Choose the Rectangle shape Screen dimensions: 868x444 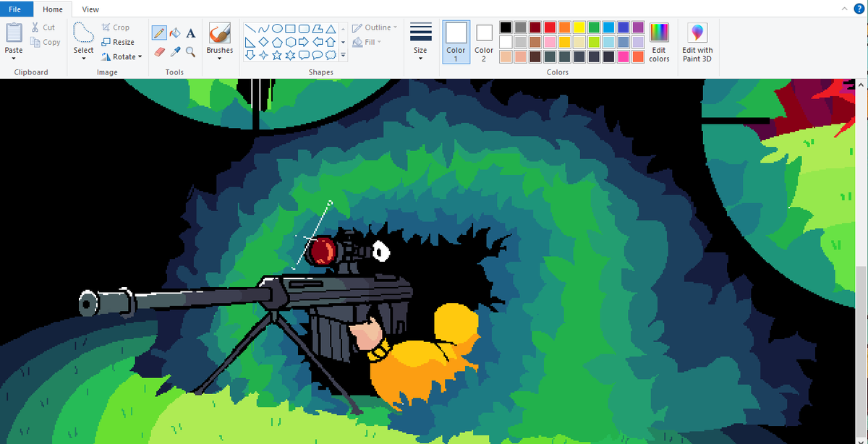(290, 29)
